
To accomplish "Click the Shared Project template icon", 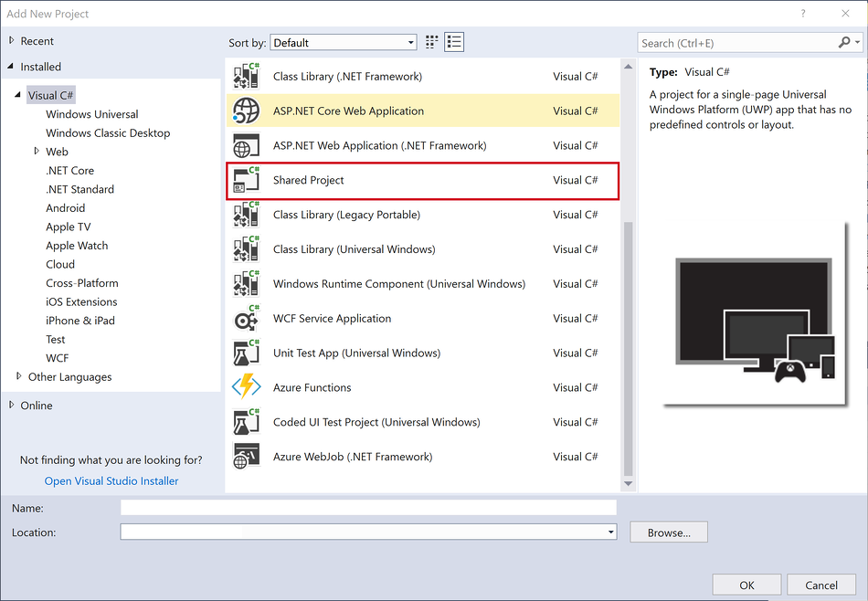I will pos(247,180).
